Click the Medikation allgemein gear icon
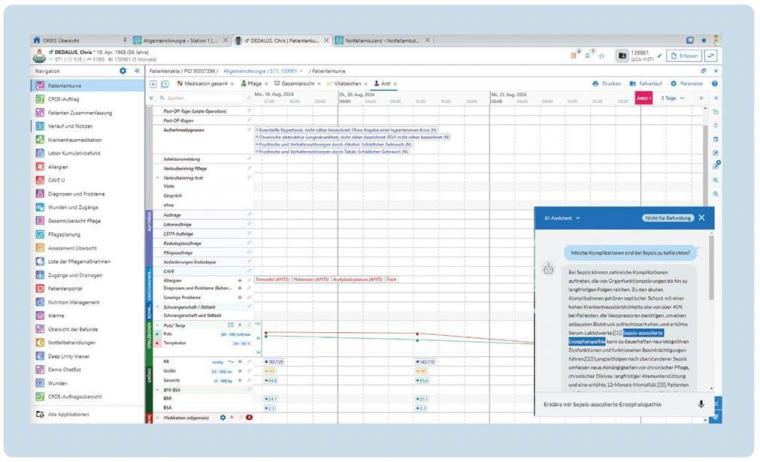Screen dimensions: 760x462 point(223,417)
